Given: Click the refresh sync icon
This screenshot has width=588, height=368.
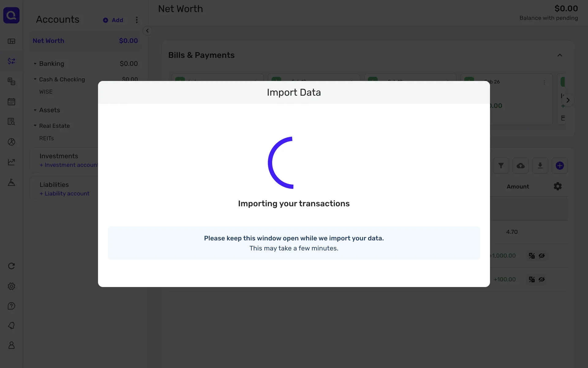Looking at the screenshot, I should tap(11, 266).
